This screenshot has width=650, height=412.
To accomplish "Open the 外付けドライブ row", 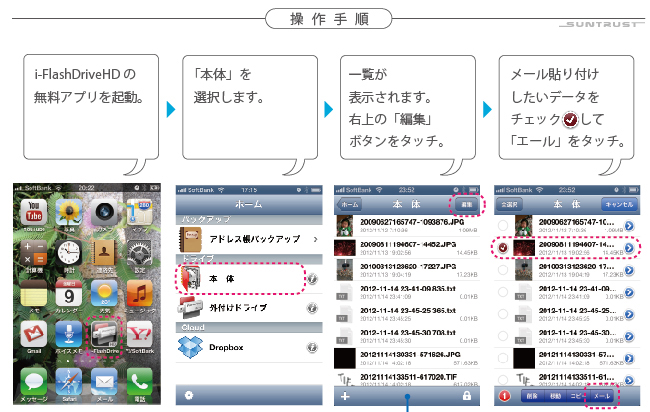I will [249, 308].
